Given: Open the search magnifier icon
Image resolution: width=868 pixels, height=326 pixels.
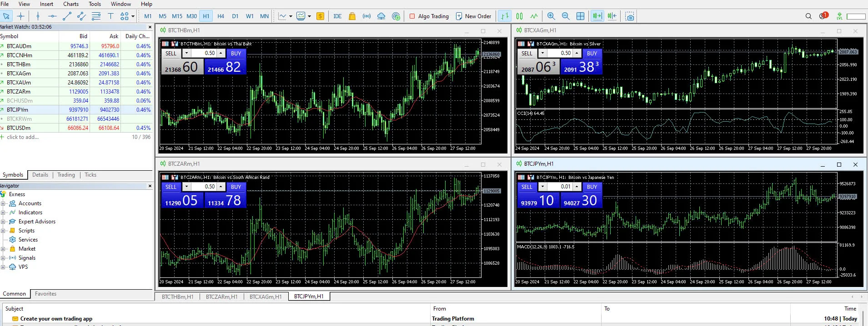Looking at the screenshot, I should pos(808,16).
